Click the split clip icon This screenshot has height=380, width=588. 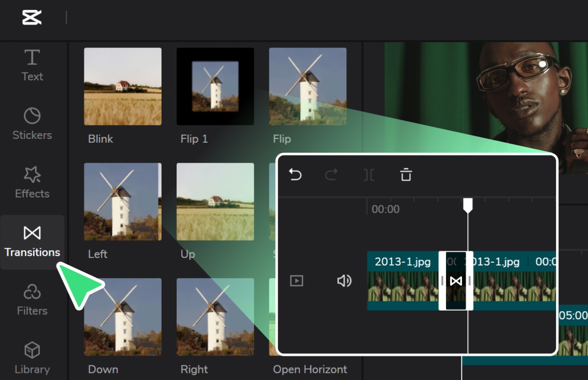(x=369, y=175)
